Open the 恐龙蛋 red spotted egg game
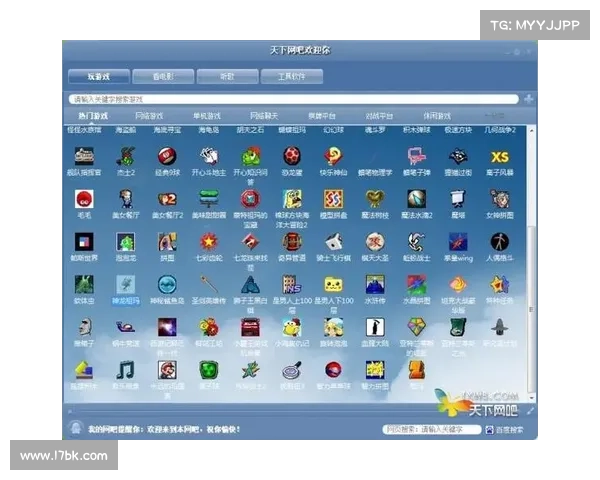 click(292, 156)
